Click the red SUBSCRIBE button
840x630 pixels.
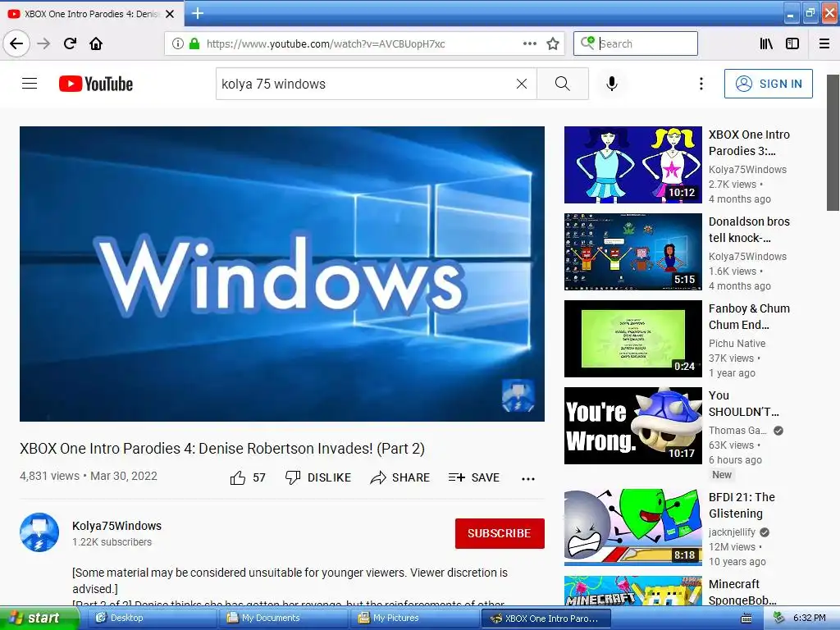pos(500,533)
